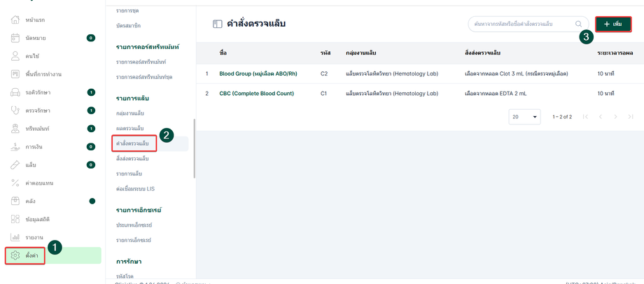Select ประเภทเอ็กซเรย์ menu item
The image size is (644, 284).
click(x=134, y=225)
